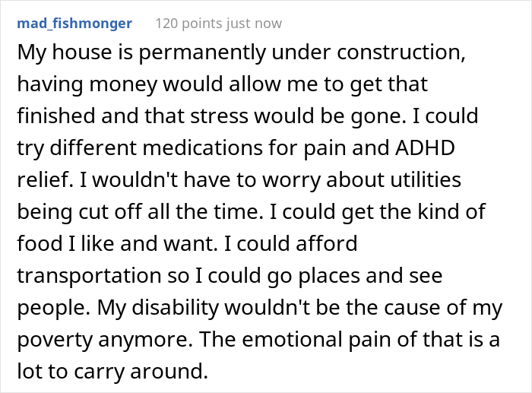Viewport: 532px width, 393px height.
Task: Click the word 'poverty' in the comment
Action: tap(54, 340)
